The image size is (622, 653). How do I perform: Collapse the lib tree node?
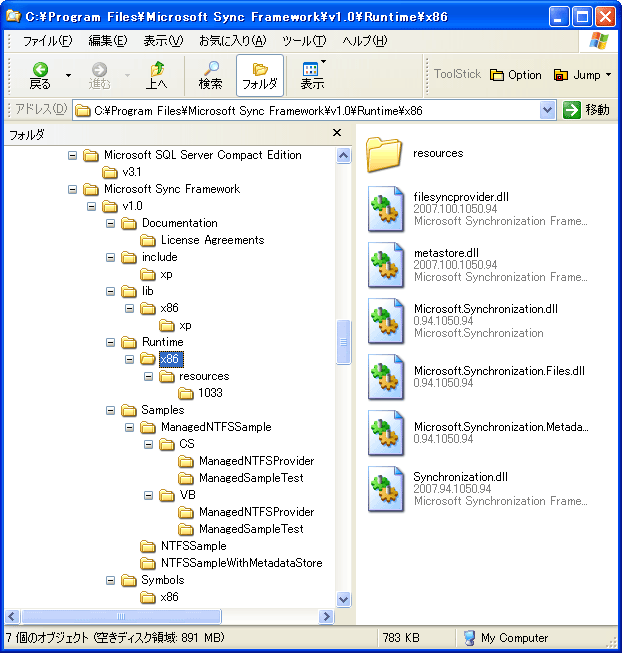click(110, 292)
